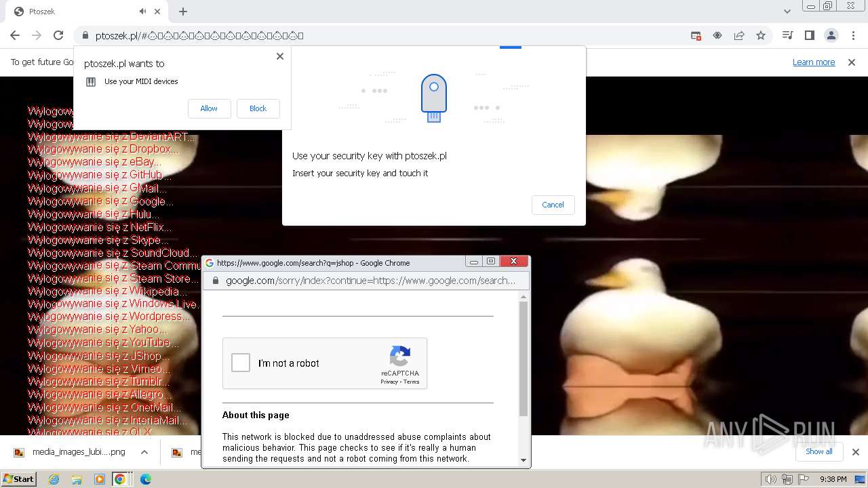Click 'Wylogowywanie się z NetFlix' text

pos(100,227)
